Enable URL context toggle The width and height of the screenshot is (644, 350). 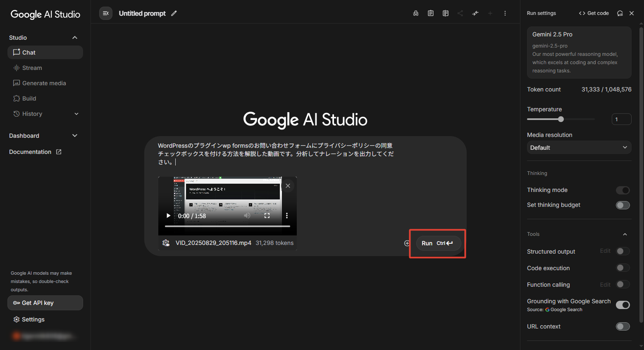pos(623,326)
